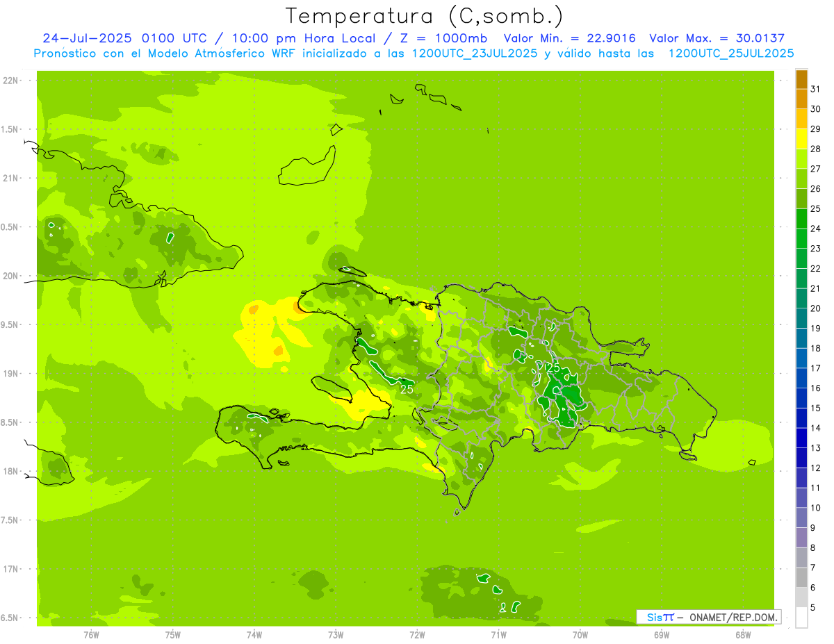Click the dark orange legend swatch above 31

801,79
